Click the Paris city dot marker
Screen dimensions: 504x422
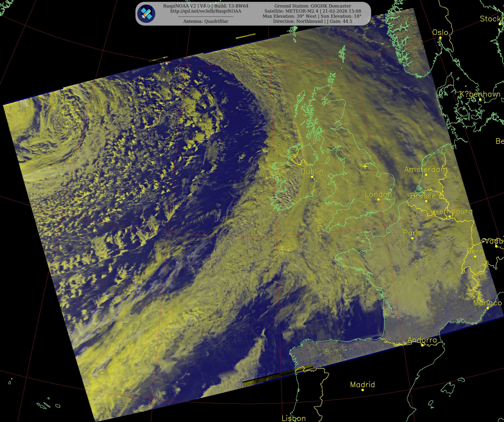click(412, 238)
